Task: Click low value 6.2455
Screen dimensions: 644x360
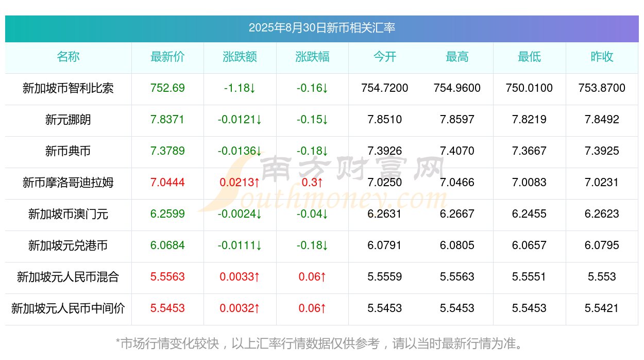Action: pyautogui.click(x=530, y=214)
